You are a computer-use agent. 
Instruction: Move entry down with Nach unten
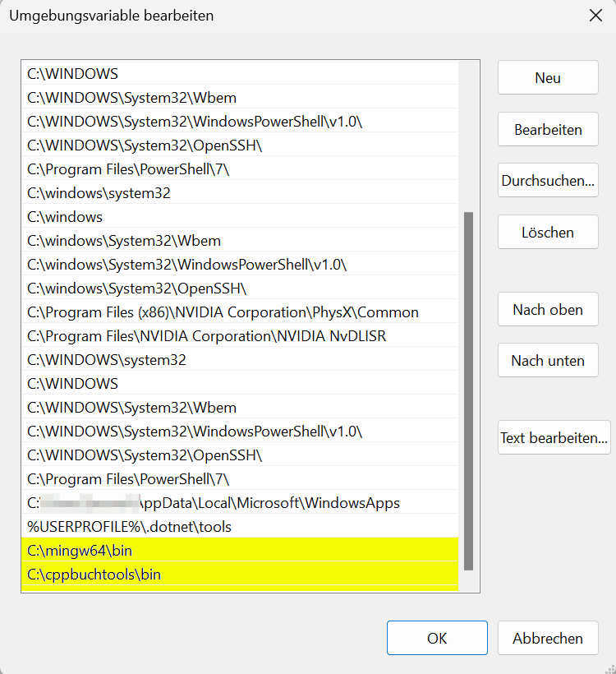(547, 361)
